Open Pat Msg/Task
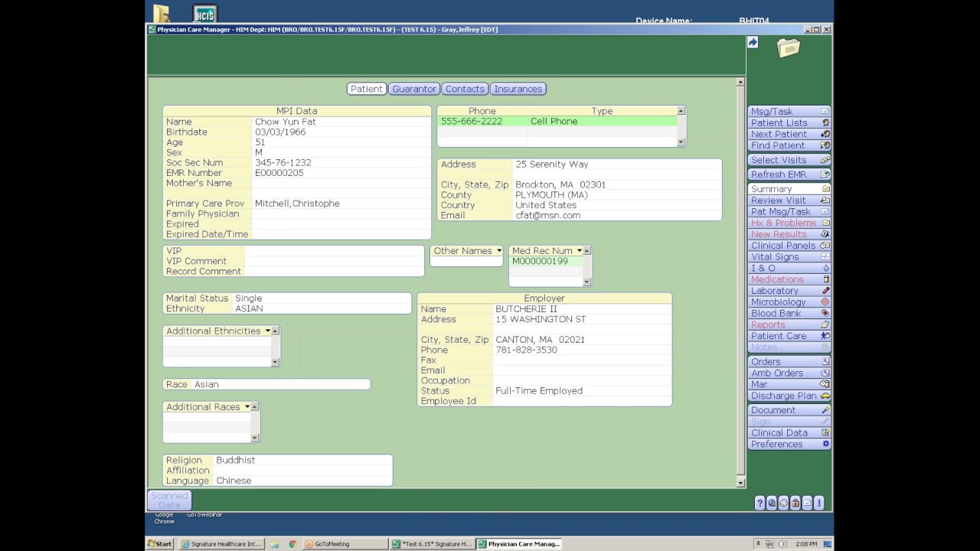Screen dimensions: 980x551 (x=789, y=212)
